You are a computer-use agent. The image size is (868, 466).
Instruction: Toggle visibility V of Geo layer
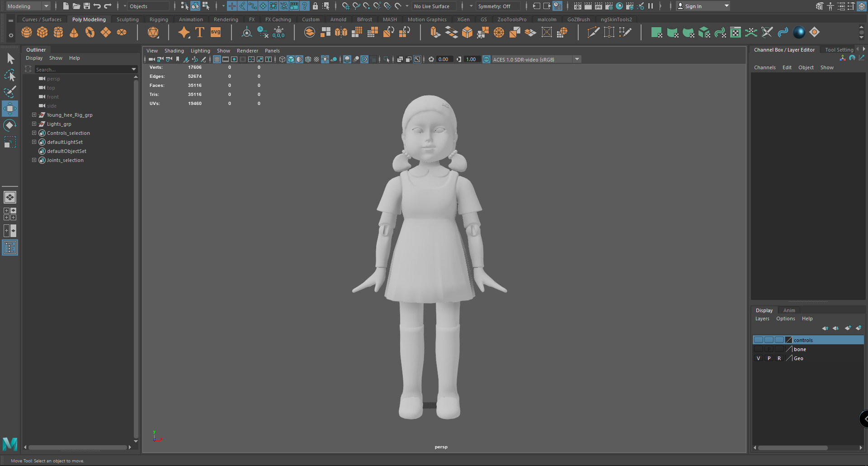759,358
